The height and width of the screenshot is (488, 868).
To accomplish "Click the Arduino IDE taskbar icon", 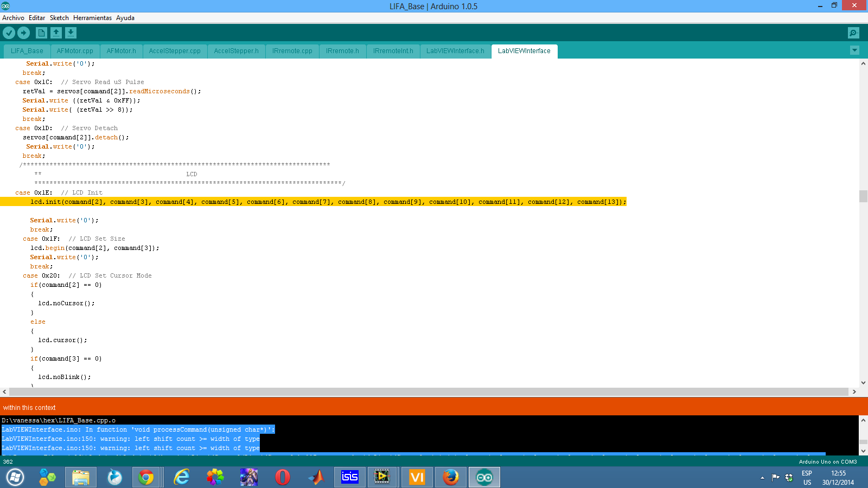I will [484, 478].
